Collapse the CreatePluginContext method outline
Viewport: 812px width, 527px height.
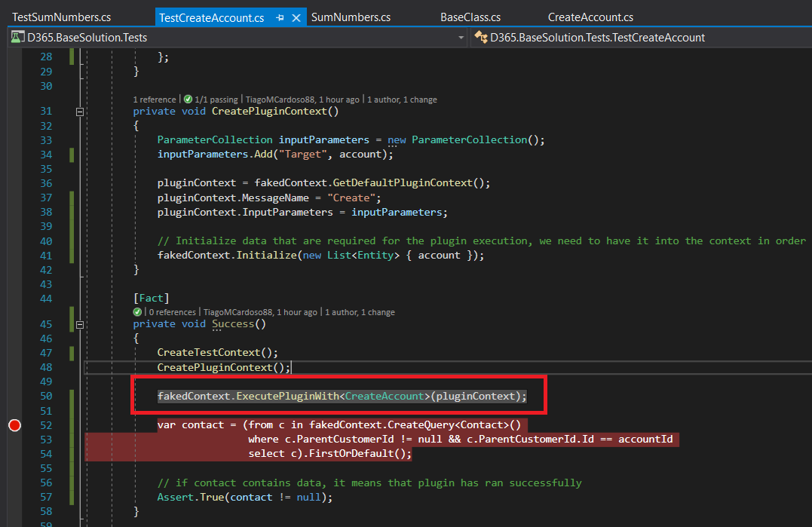click(79, 112)
